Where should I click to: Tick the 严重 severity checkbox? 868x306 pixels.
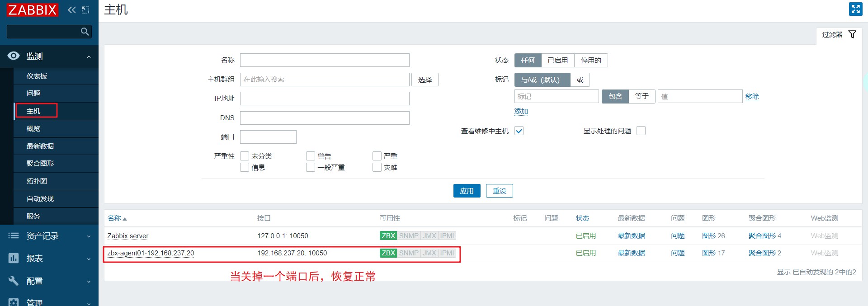(x=377, y=156)
